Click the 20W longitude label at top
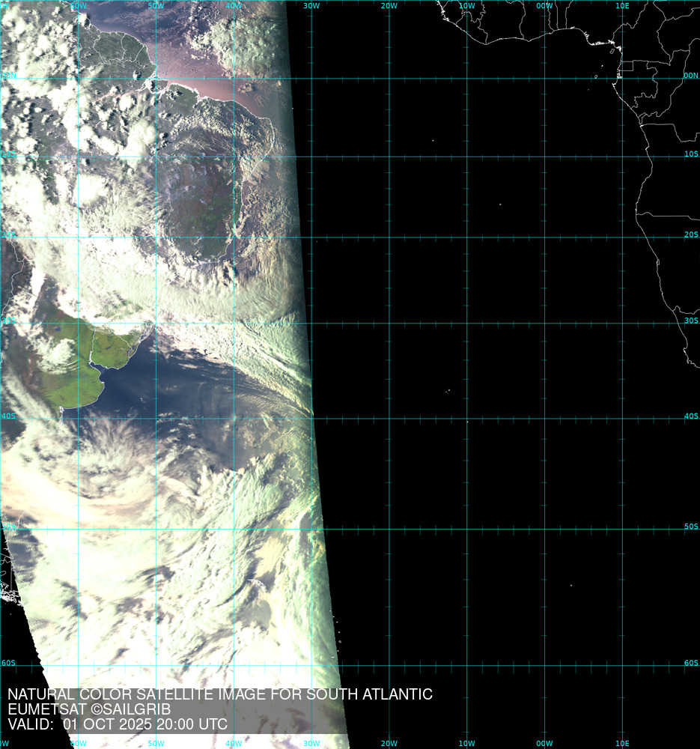 [389, 6]
